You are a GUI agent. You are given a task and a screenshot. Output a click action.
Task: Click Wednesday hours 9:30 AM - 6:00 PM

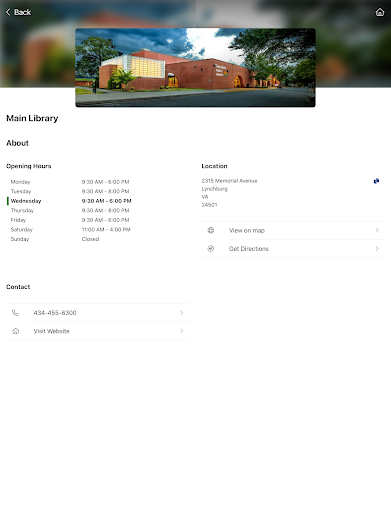pos(107,201)
